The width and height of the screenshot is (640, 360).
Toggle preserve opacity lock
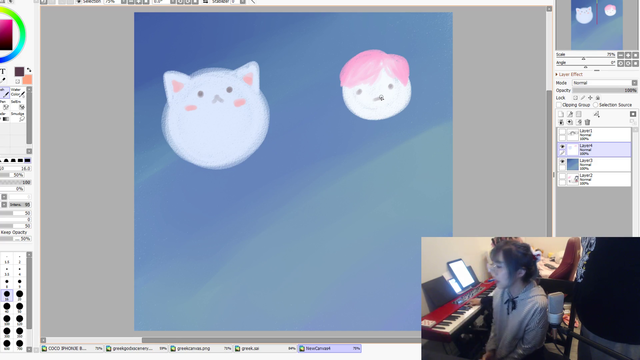point(575,98)
